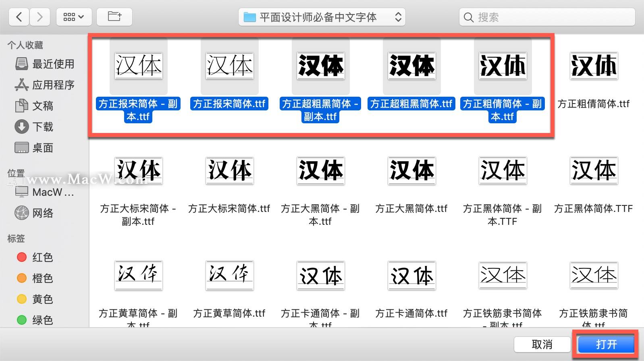This screenshot has height=361, width=644.
Task: Open 桌面 in the sidebar
Action: [34, 147]
